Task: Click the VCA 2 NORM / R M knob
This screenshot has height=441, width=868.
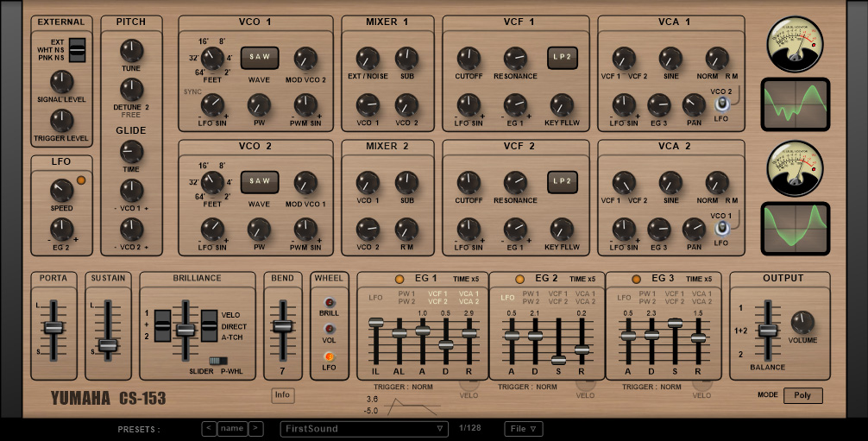Action: pyautogui.click(x=717, y=182)
